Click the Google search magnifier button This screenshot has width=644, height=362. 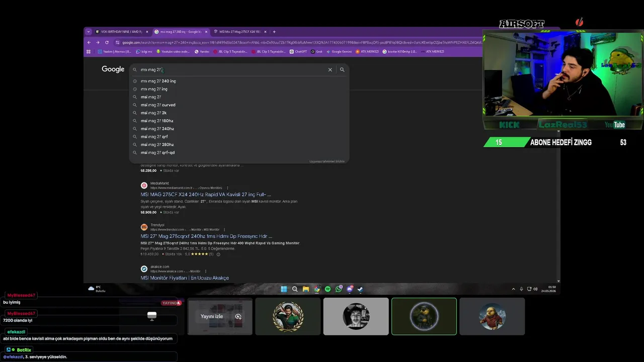click(342, 70)
